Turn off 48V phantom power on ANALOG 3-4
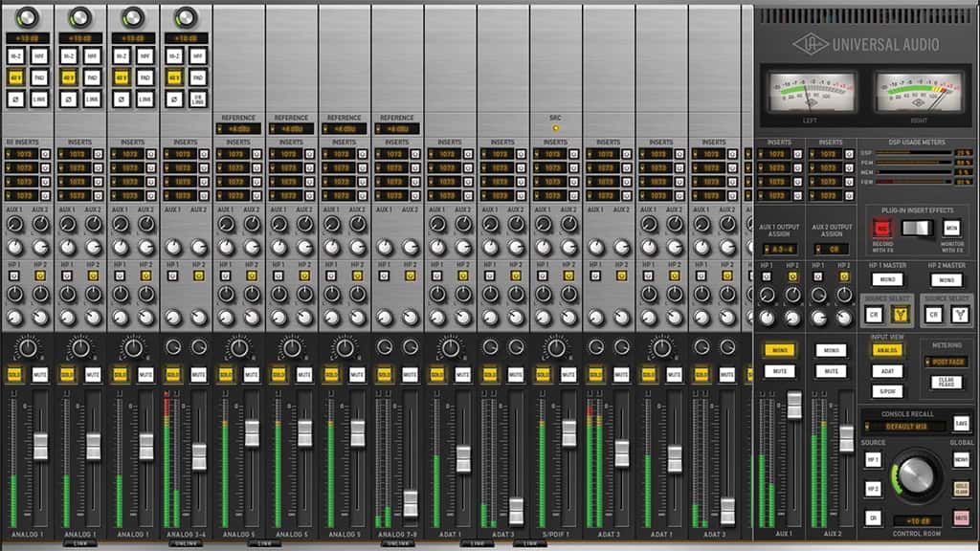This screenshot has height=551, width=980. coord(174,77)
